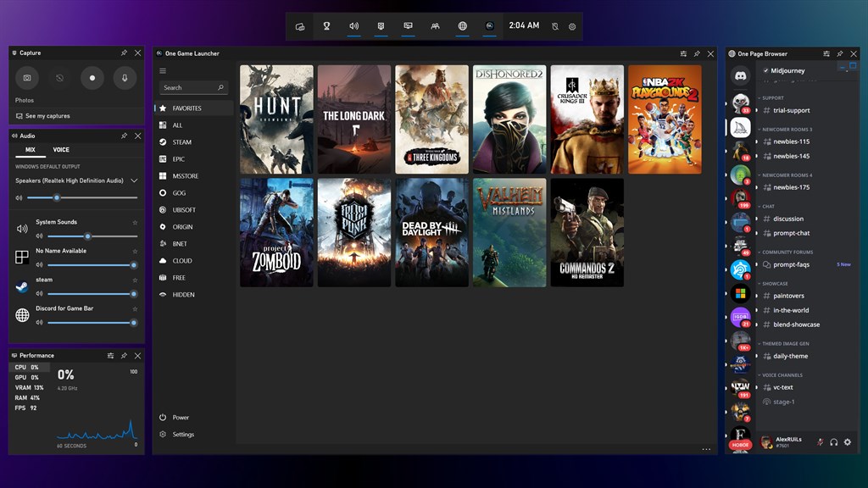
Task: Open launcher more options ellipsis
Action: pos(706,449)
